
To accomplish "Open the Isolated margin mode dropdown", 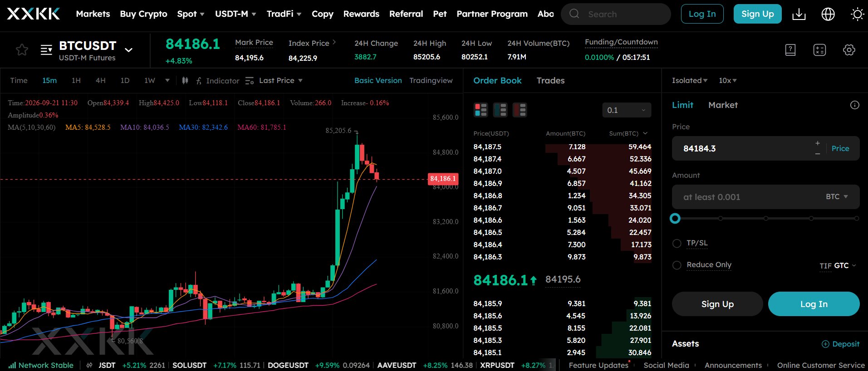I will point(689,80).
